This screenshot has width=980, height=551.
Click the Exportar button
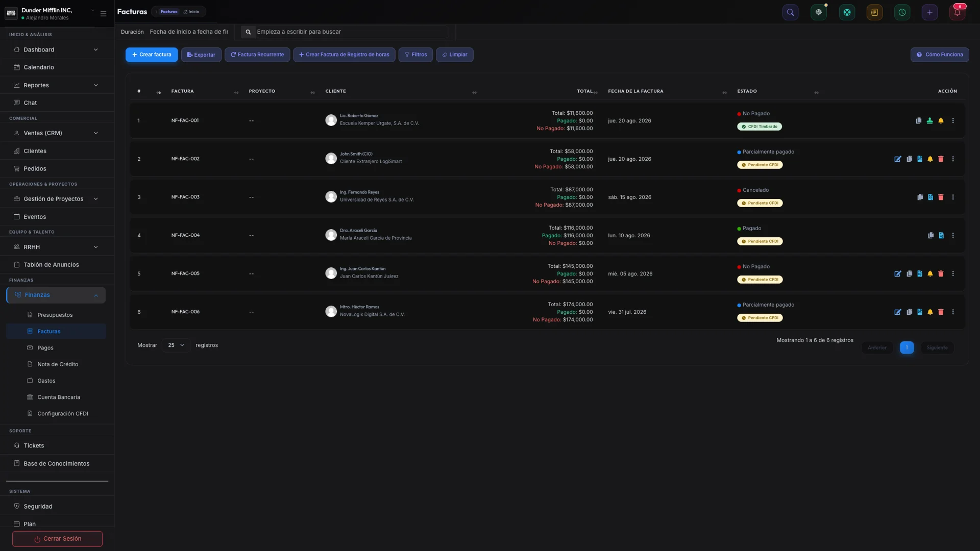201,55
